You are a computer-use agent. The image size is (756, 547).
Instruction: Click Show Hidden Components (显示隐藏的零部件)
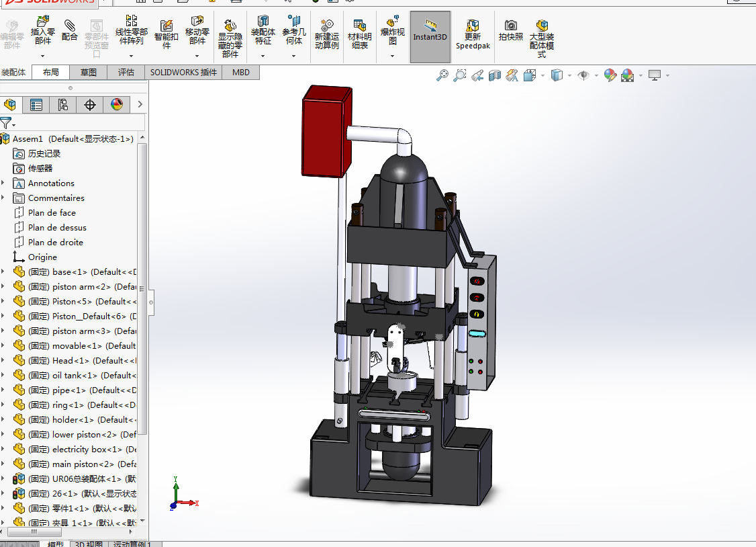230,38
